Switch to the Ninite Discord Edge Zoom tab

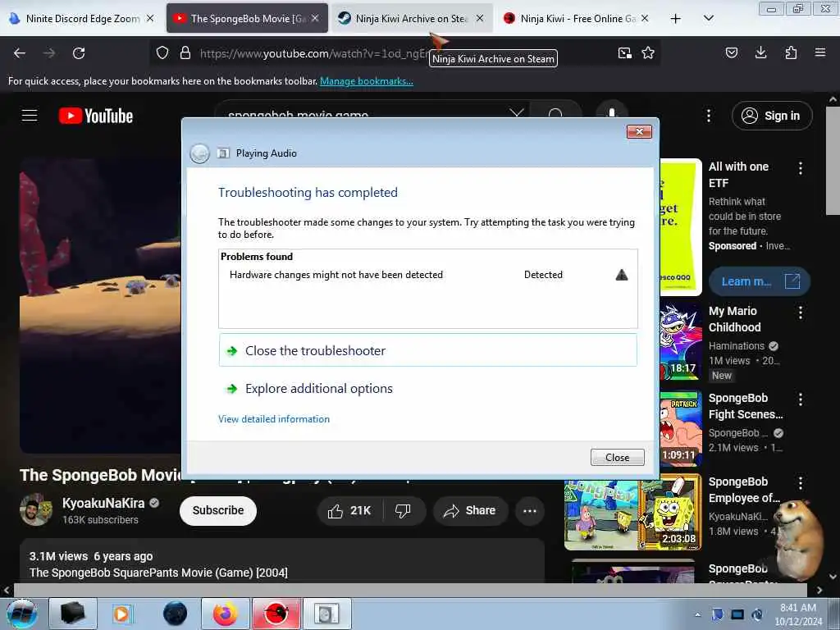pyautogui.click(x=83, y=19)
